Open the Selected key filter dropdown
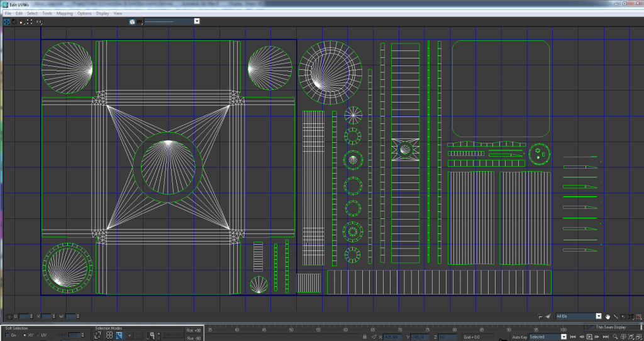The height and width of the screenshot is (341, 644). (x=563, y=337)
